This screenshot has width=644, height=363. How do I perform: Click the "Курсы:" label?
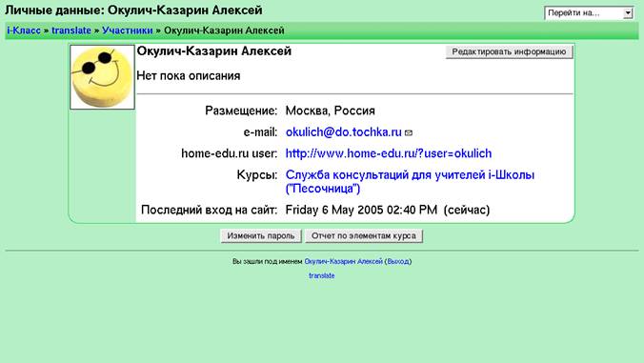257,175
